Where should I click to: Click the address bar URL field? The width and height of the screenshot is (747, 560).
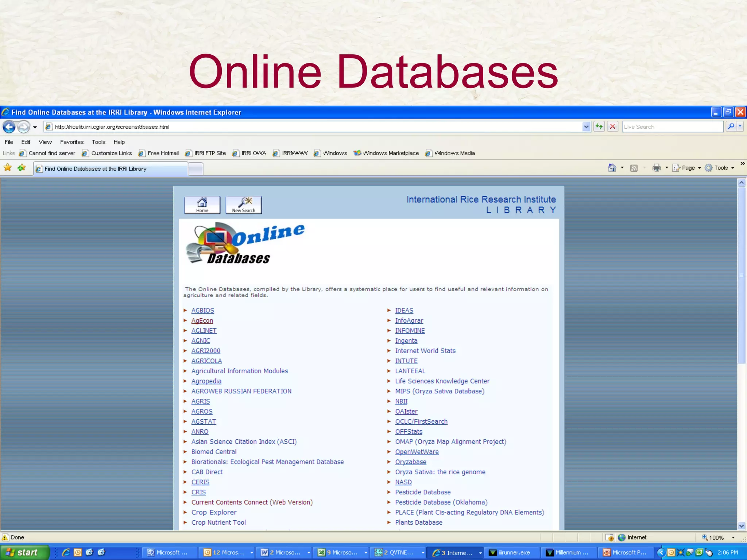point(314,127)
